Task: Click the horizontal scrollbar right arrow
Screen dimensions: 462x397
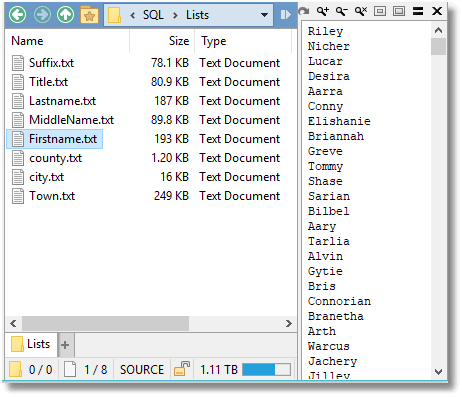Action: tap(289, 323)
